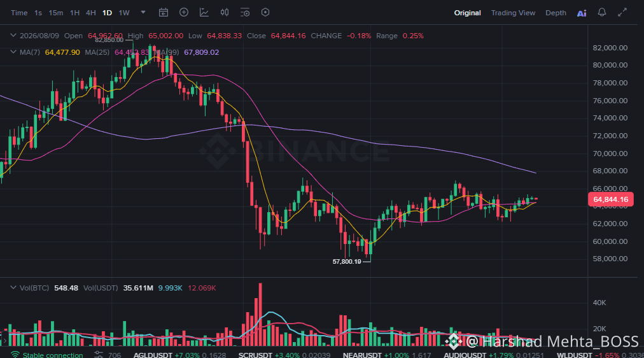644x358 pixels.
Task: Click the High value 65,002.00
Action: click(165, 36)
